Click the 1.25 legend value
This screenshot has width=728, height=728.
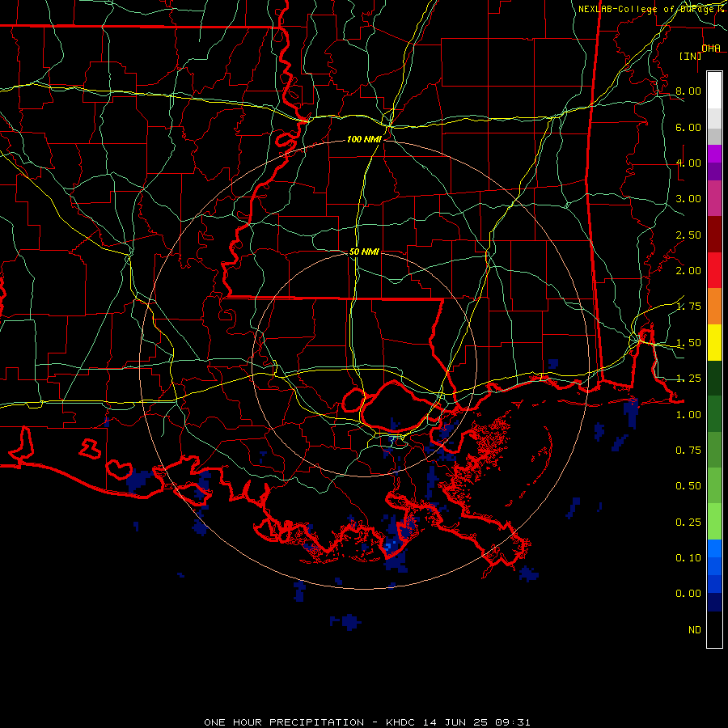[x=688, y=379]
